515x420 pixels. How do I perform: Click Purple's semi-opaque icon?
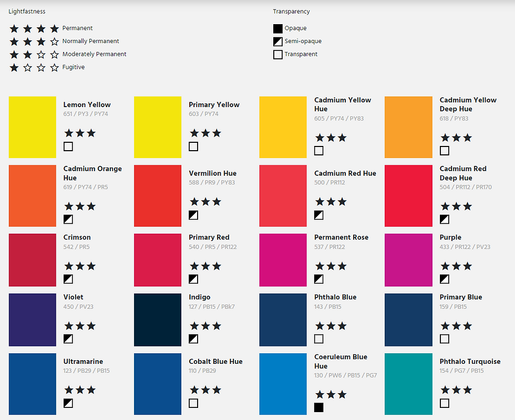445,279
